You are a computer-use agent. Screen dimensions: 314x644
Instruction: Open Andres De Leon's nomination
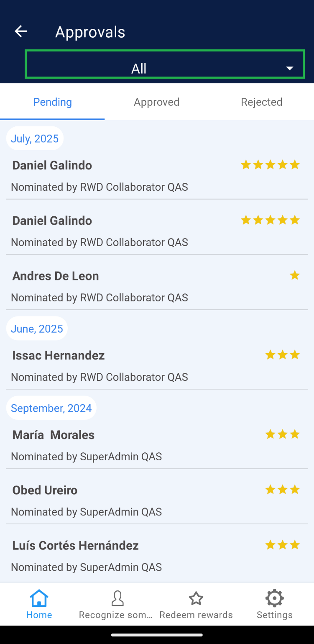[x=100, y=286]
